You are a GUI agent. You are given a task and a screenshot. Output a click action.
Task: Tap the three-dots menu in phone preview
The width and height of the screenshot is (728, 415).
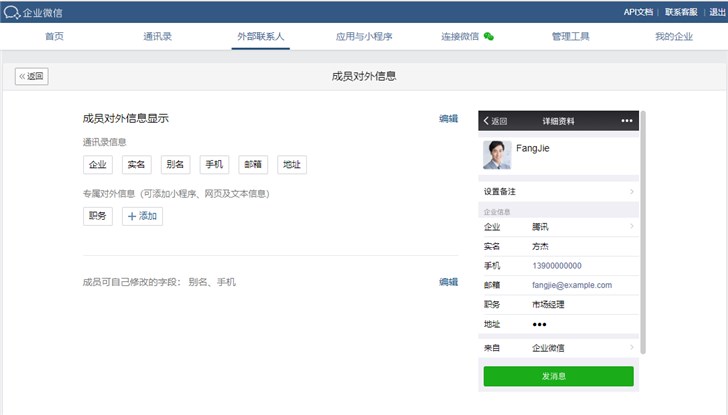[x=627, y=121]
